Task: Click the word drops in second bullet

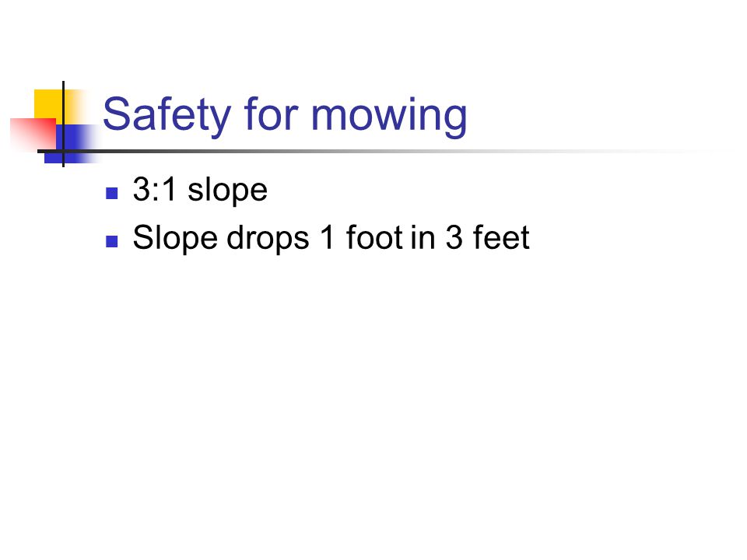Action: (x=268, y=239)
